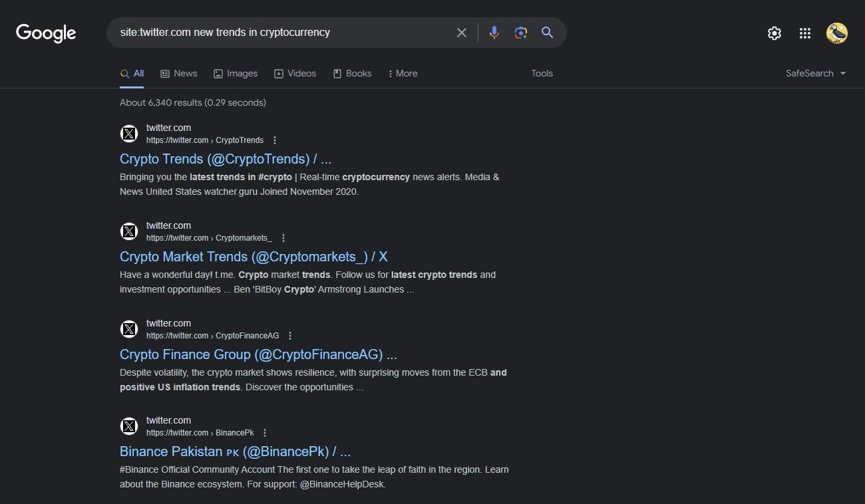Open the Videos search tab

pyautogui.click(x=295, y=73)
